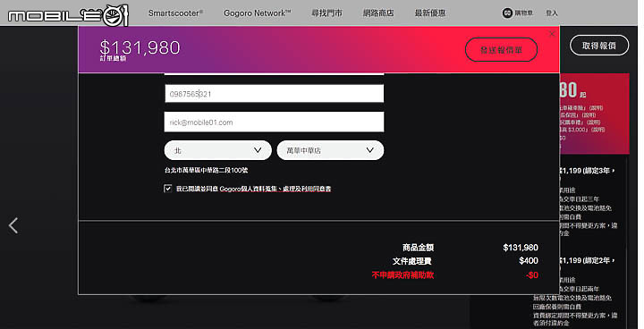Viewport: 644px width, 329px height.
Task: Click the email field rick@mobile01.com
Action: (x=274, y=122)
